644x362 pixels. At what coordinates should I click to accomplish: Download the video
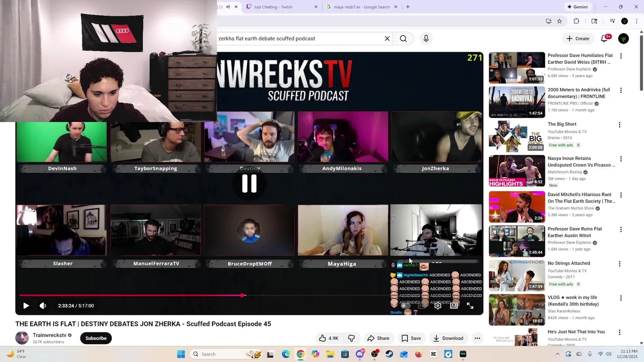(448, 338)
